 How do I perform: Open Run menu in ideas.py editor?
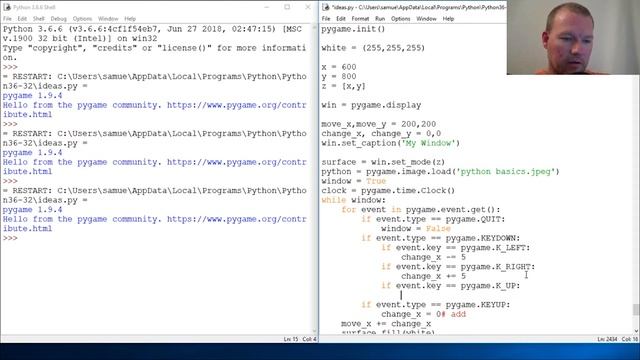tap(380, 19)
